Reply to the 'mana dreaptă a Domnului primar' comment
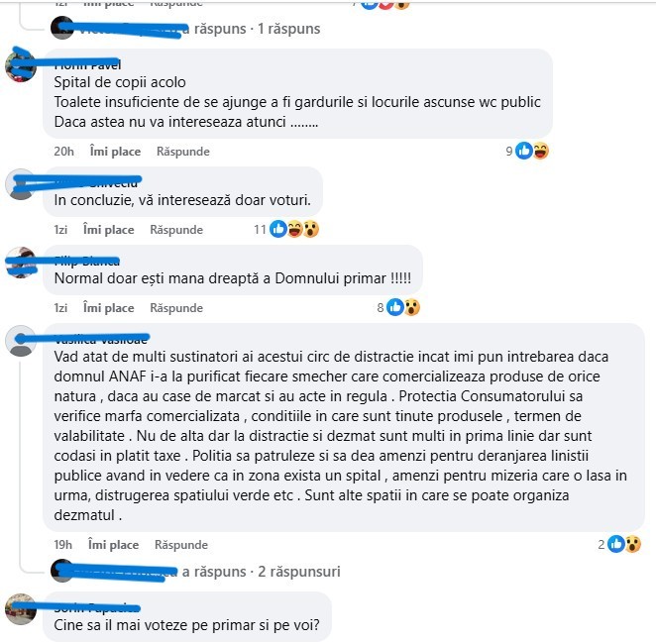 [176, 308]
